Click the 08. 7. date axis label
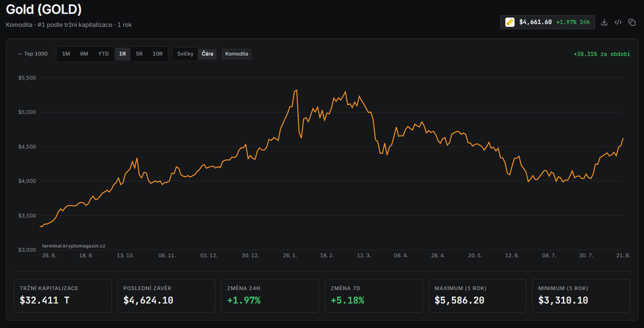This screenshot has width=644, height=328. click(549, 255)
